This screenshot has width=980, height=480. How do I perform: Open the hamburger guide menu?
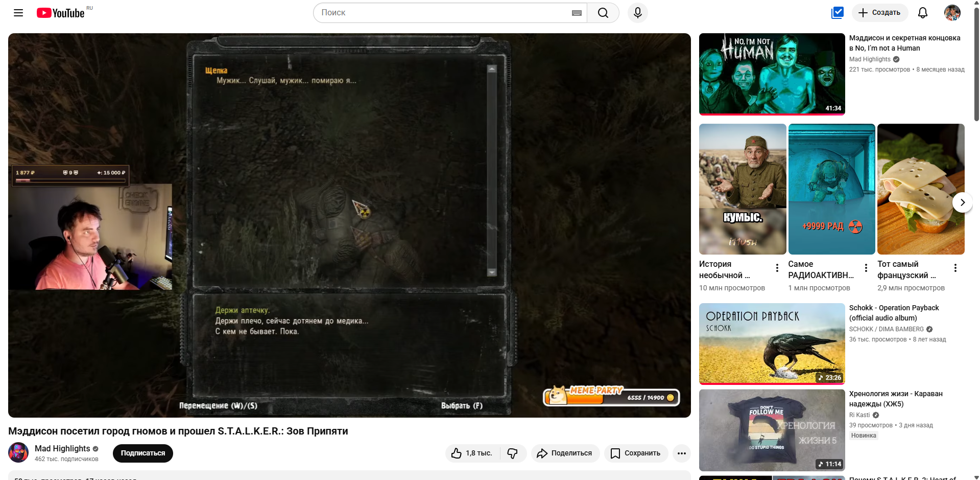coord(18,13)
